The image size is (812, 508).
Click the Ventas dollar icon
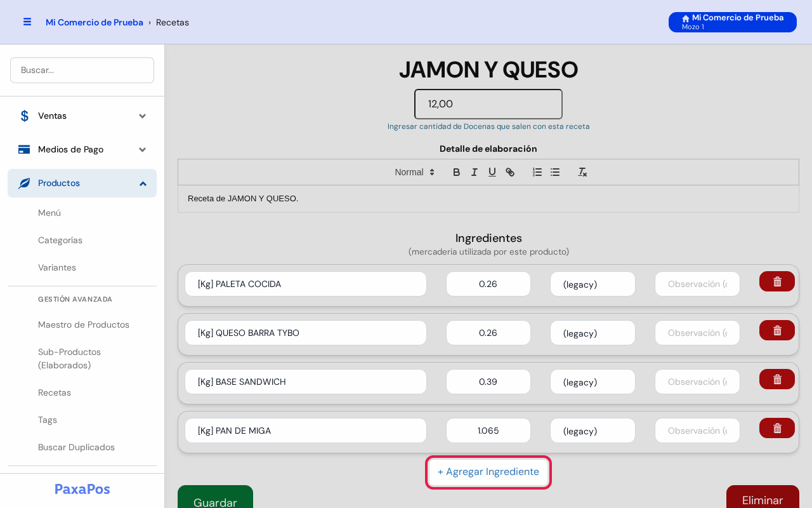24,116
